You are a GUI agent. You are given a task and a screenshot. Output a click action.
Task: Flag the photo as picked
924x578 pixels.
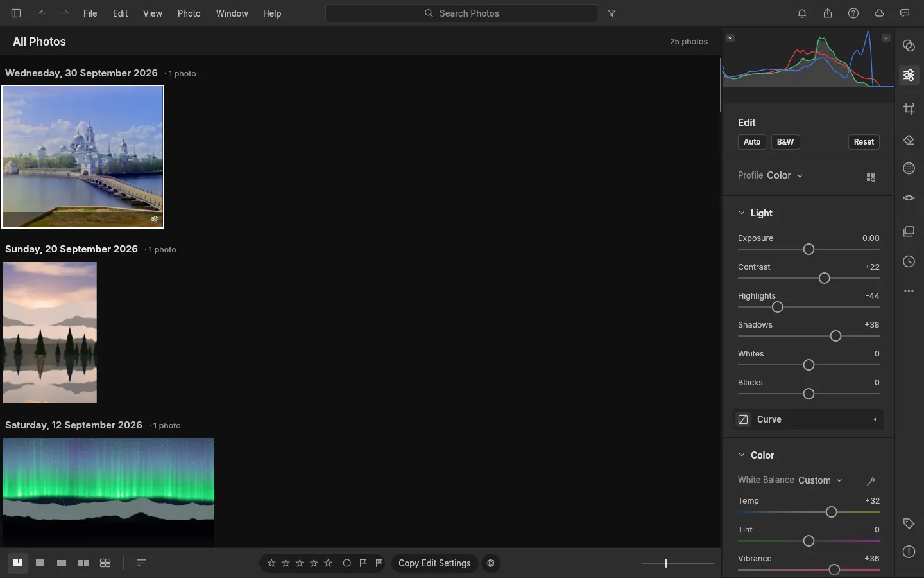tap(363, 563)
